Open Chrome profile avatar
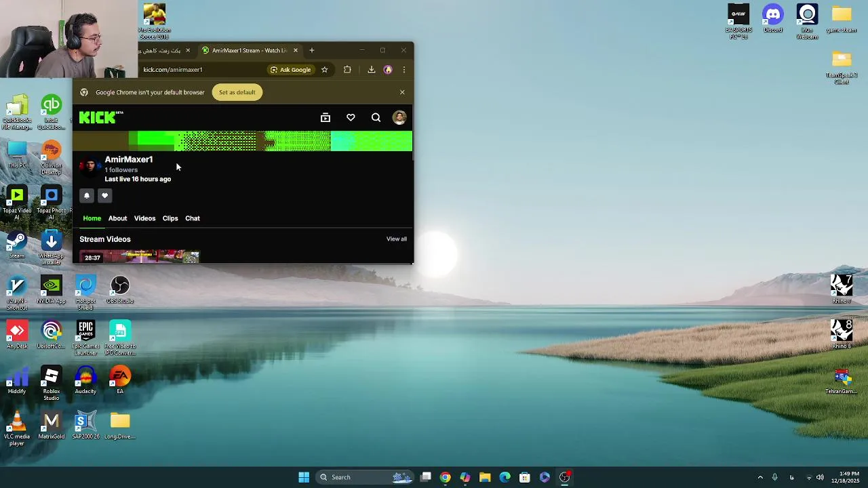868x488 pixels. pos(388,69)
